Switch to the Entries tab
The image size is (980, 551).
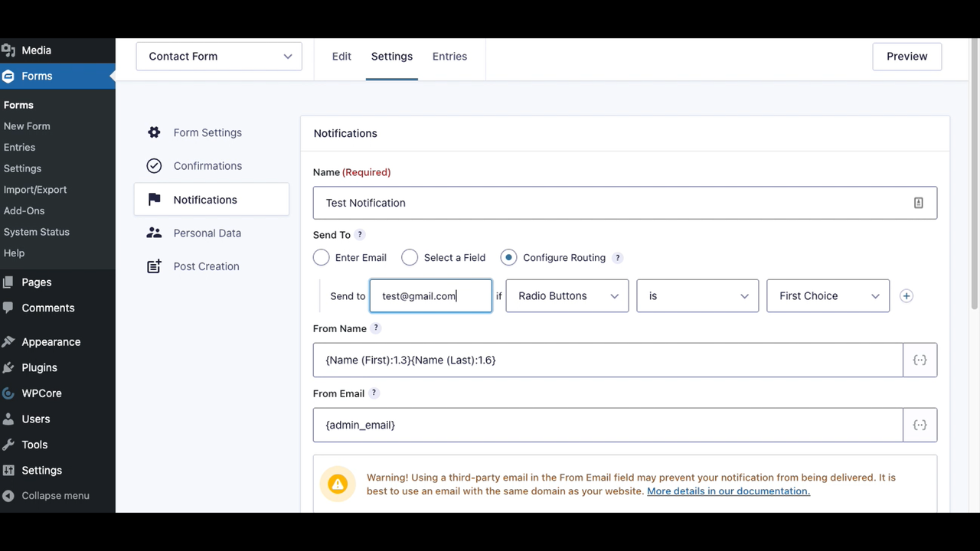tap(449, 56)
